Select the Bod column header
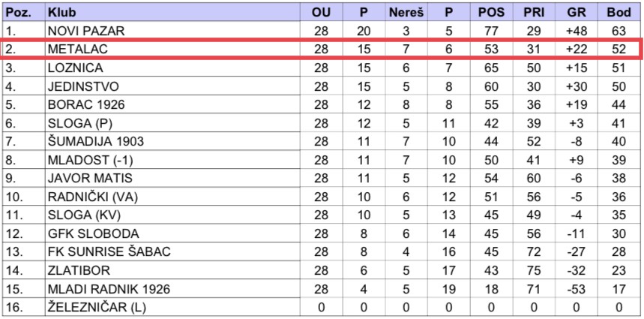Screen dimensions: 644x319 (x=619, y=13)
